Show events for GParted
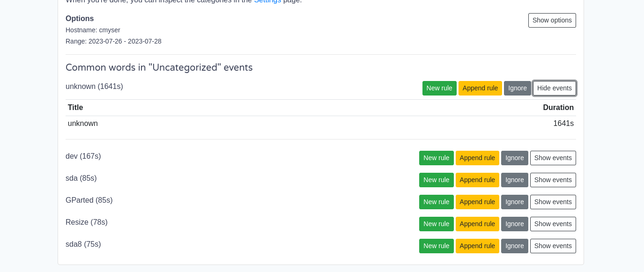This screenshot has width=644, height=272. (553, 202)
